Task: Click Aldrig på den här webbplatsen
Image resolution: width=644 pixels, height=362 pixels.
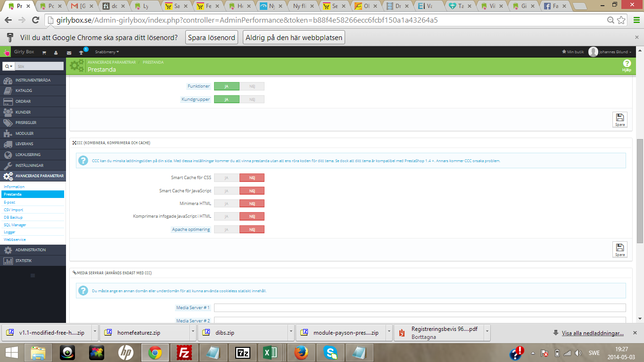Action: [x=294, y=38]
